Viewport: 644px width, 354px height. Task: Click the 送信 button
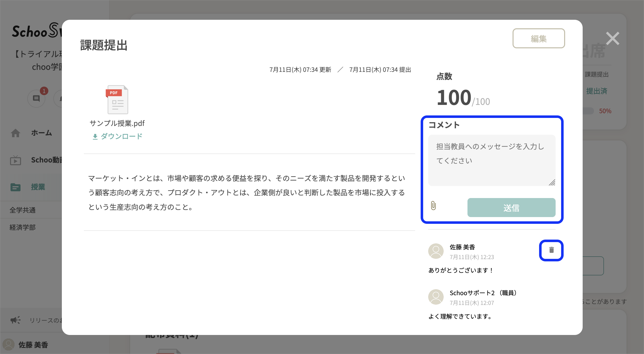511,208
